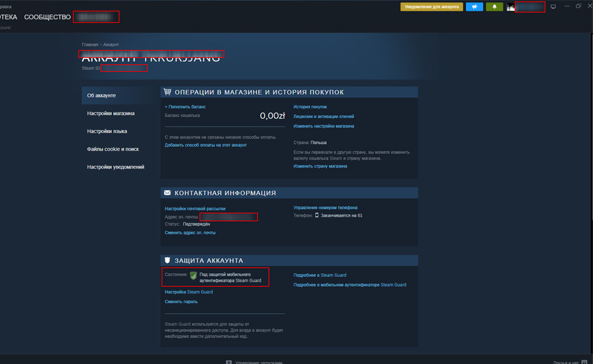Click the yellow 'Уведомление для аккаунта' button
The image size is (593, 364).
(432, 7)
